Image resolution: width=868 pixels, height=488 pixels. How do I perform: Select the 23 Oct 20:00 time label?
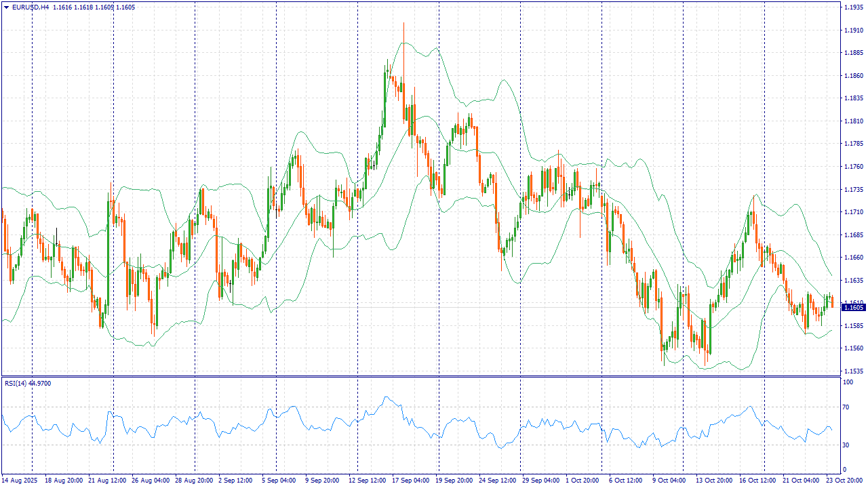click(x=844, y=481)
